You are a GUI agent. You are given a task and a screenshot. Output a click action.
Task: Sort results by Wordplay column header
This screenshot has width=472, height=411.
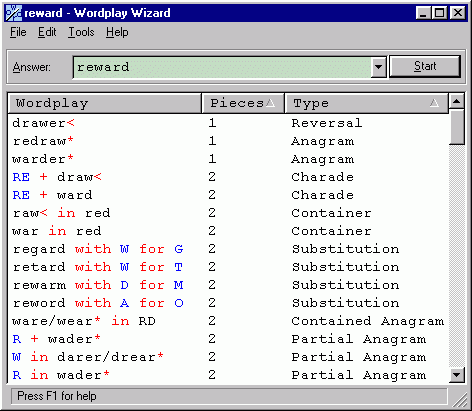pos(105,103)
